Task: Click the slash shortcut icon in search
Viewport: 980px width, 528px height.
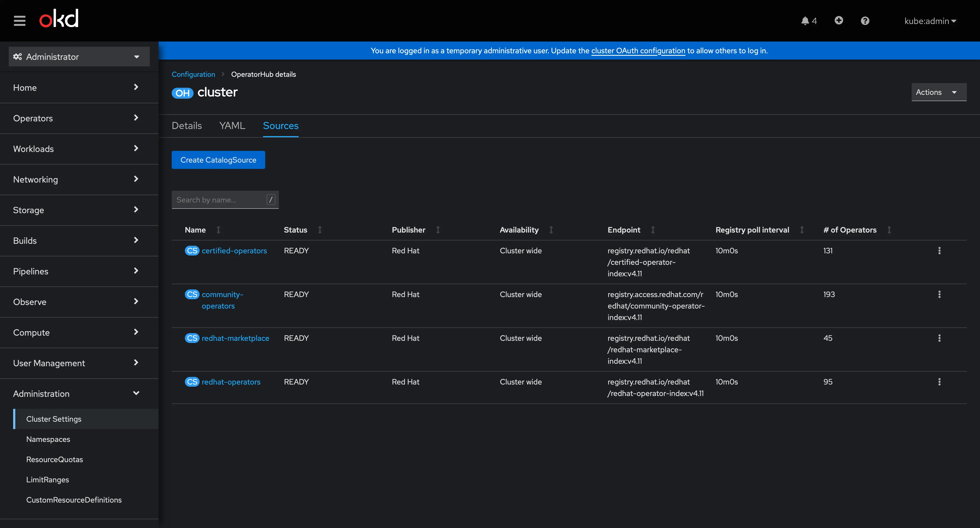Action: tap(271, 200)
